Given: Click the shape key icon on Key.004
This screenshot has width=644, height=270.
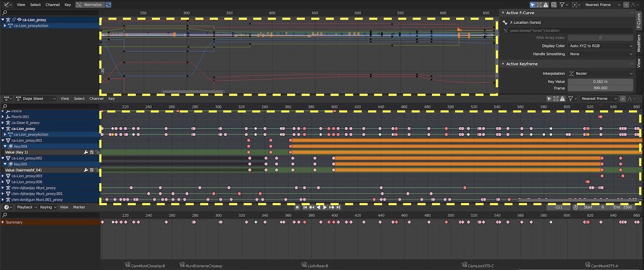Looking at the screenshot, I should point(10,146).
